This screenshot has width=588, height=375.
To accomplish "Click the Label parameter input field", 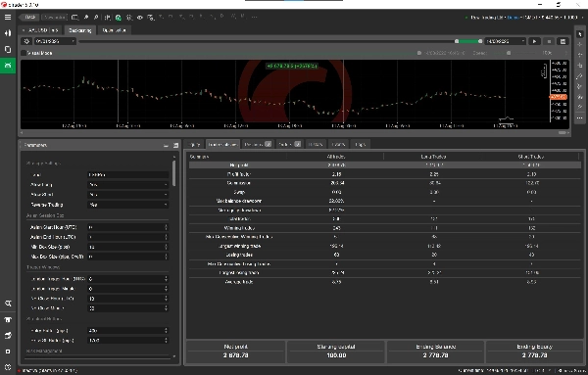I will (x=127, y=175).
